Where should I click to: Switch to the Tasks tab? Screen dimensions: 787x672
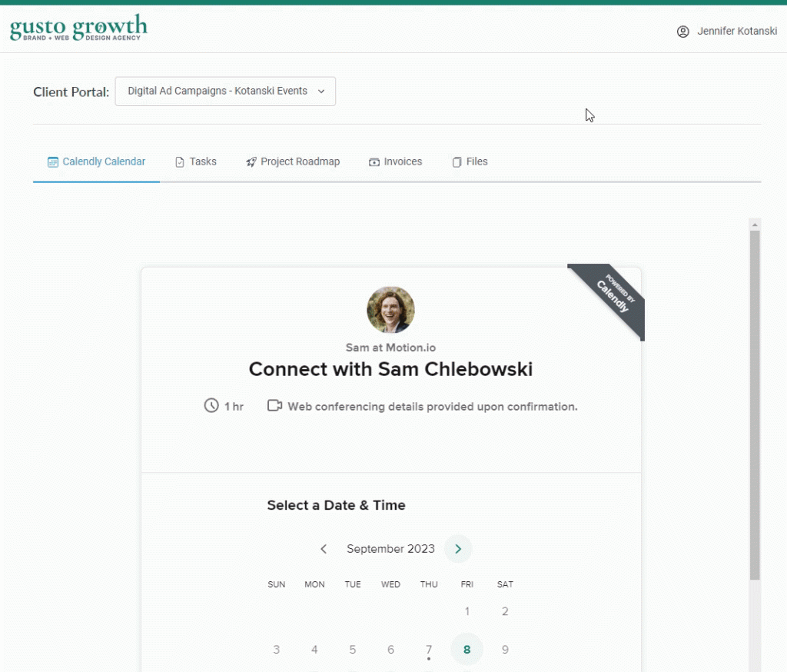click(196, 161)
